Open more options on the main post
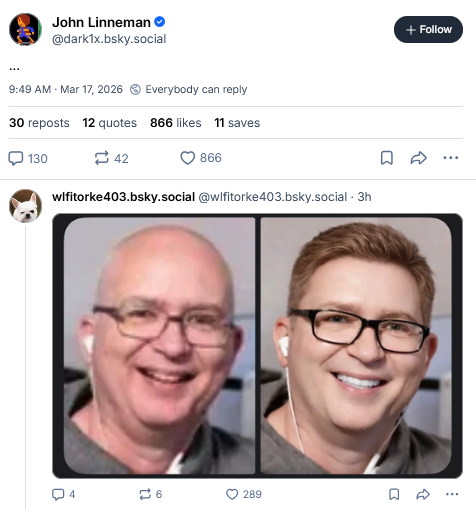Viewport: 476px width, 509px height. click(x=451, y=158)
